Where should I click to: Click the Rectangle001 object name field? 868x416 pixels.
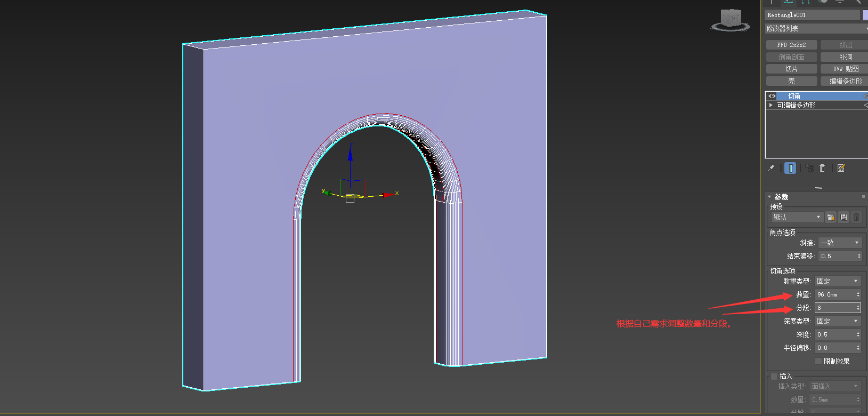[x=813, y=15]
